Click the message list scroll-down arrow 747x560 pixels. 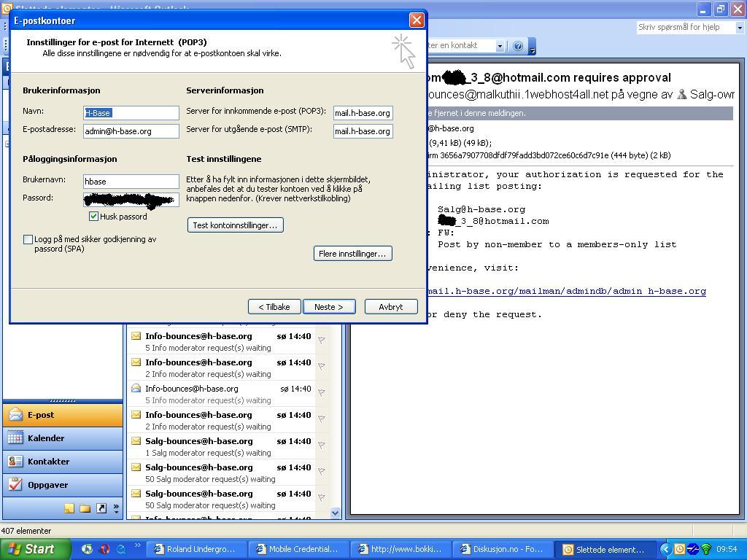click(x=335, y=513)
